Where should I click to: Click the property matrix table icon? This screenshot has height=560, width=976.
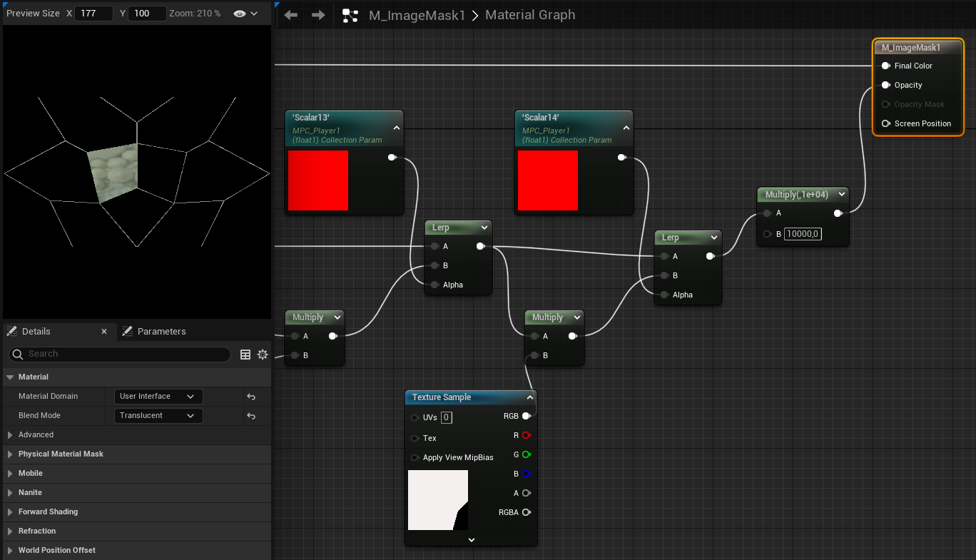point(245,355)
